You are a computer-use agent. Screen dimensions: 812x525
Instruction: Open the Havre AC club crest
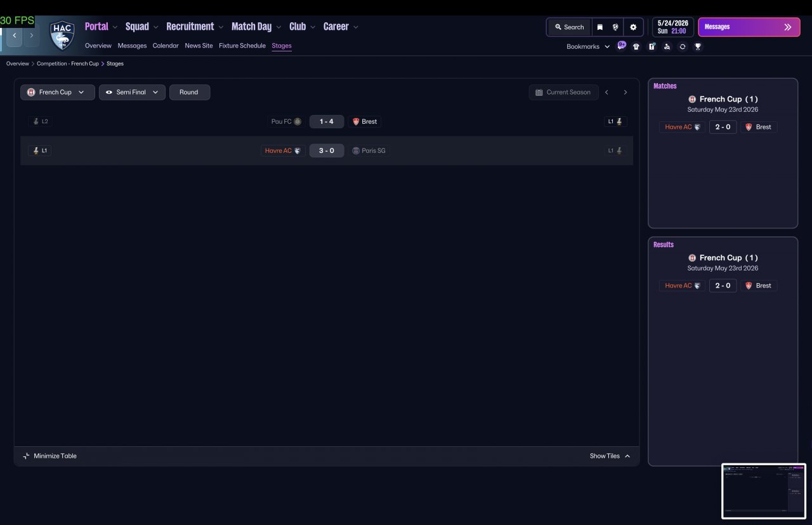click(62, 36)
